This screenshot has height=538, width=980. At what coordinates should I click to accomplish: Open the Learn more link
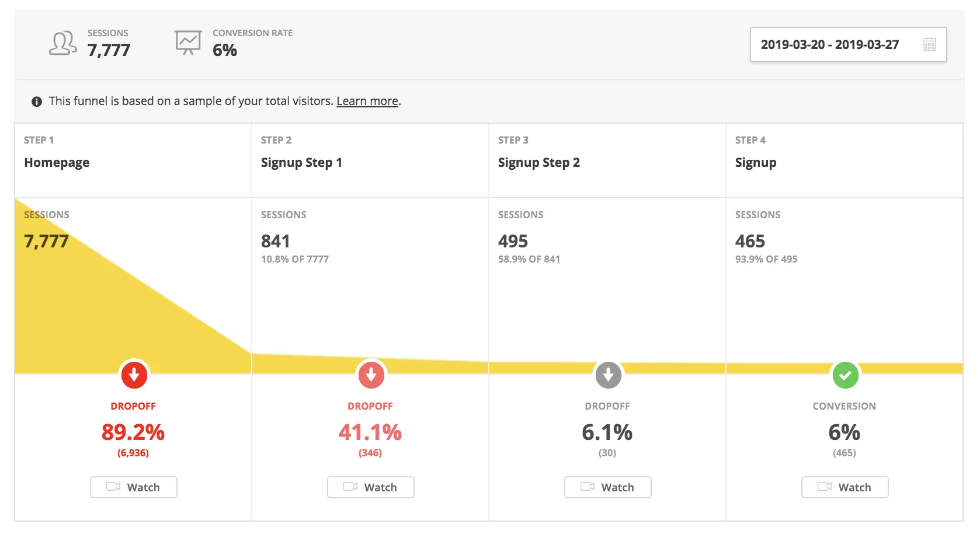(367, 101)
